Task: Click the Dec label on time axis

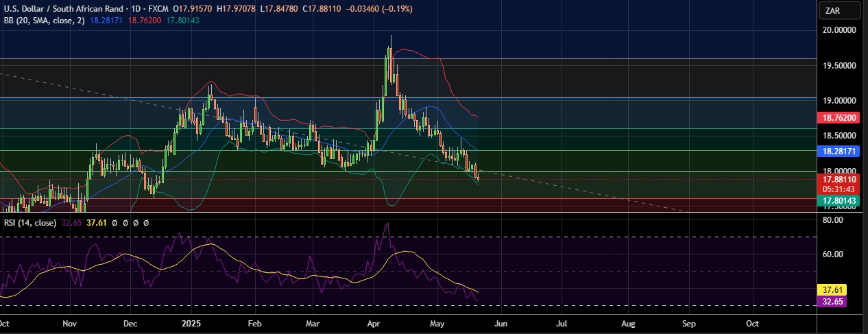Action: click(131, 322)
